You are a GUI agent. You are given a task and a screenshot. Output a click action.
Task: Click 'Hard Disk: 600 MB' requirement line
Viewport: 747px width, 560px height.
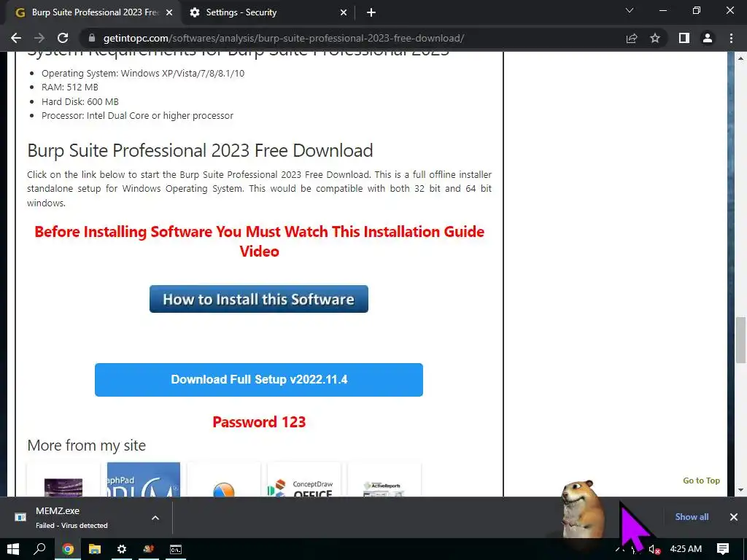click(x=80, y=101)
